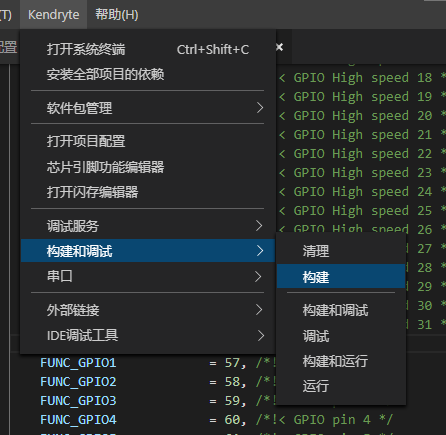446x435 pixels.
Task: Expand 外部链接 chevron arrow
Action: (x=259, y=310)
